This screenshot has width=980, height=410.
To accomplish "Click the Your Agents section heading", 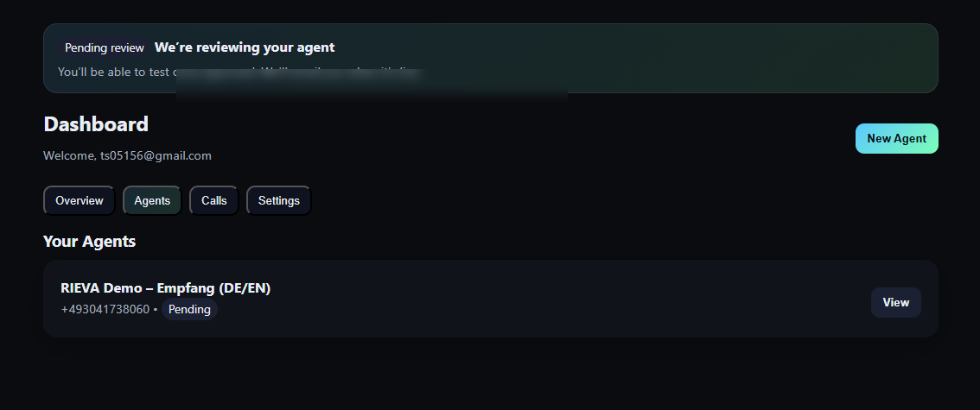I will click(x=90, y=242).
